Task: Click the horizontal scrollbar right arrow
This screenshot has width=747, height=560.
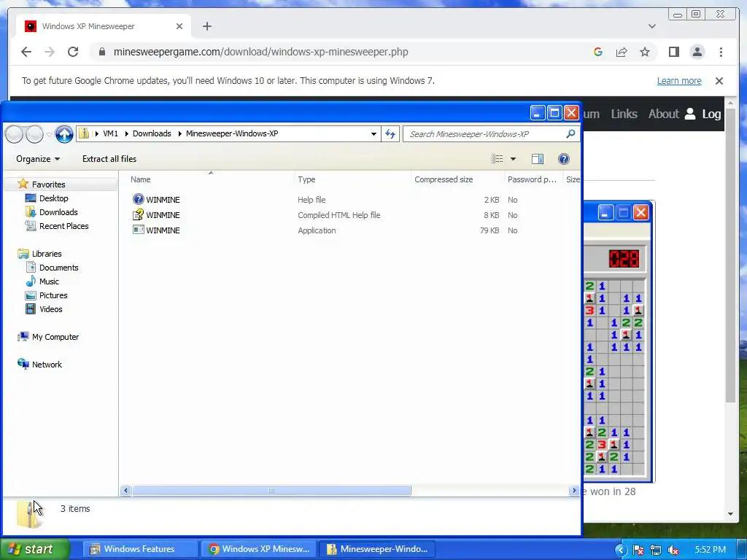Action: 574,491
